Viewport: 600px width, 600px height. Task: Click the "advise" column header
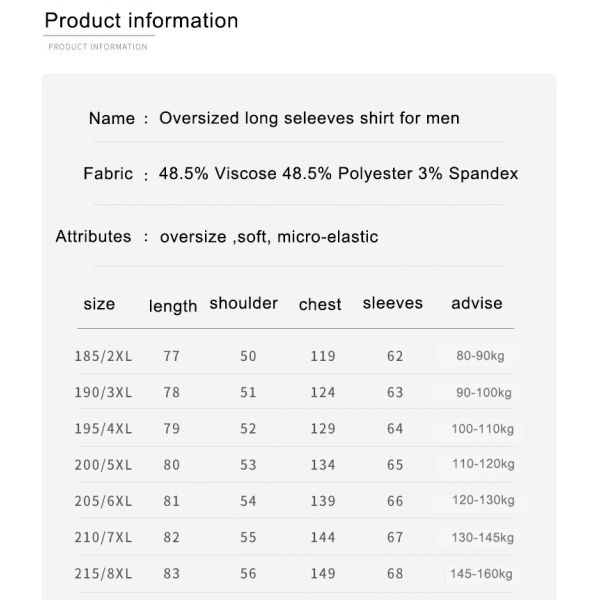point(476,303)
